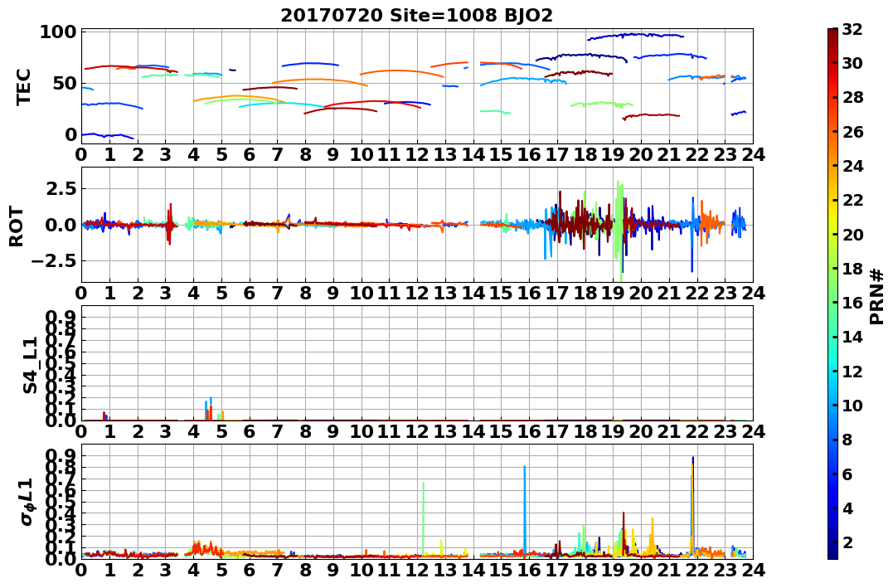Click colorbar tick label 20

(852, 234)
